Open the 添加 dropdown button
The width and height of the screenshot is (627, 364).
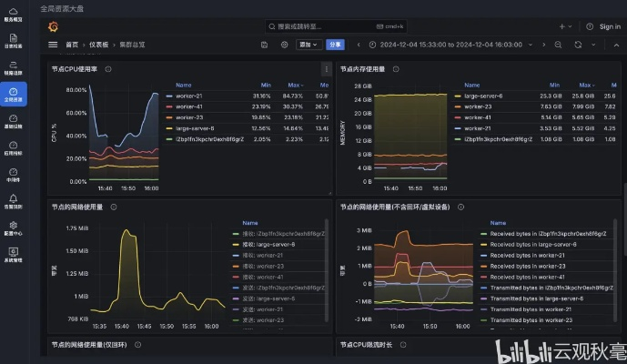point(308,44)
